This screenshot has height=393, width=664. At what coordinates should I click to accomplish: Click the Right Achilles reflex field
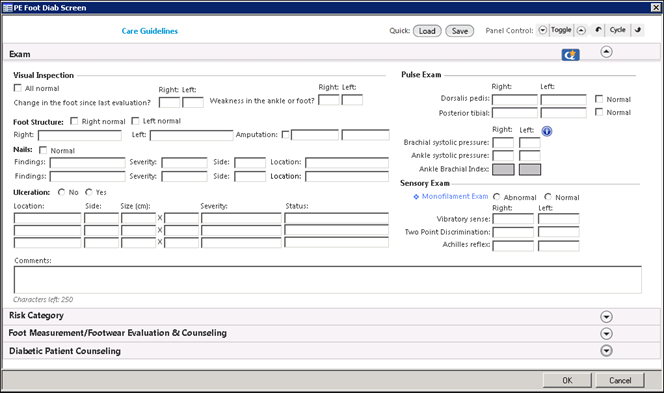(513, 246)
